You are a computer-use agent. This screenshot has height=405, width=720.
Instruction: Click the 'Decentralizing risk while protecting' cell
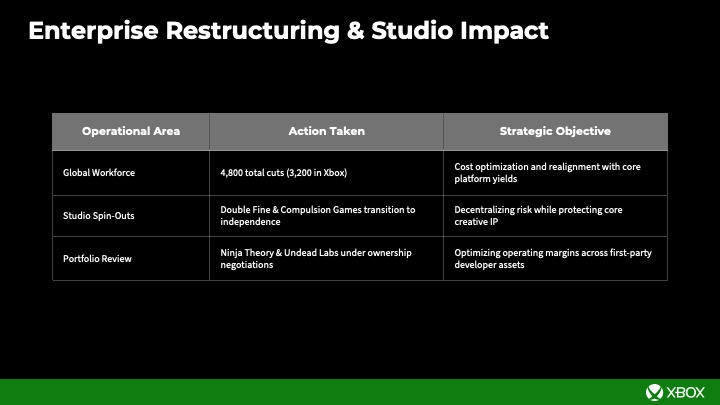(555, 216)
